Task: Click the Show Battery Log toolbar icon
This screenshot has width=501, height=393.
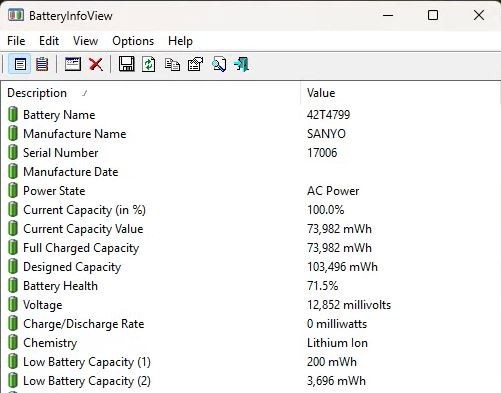Action: 42,64
